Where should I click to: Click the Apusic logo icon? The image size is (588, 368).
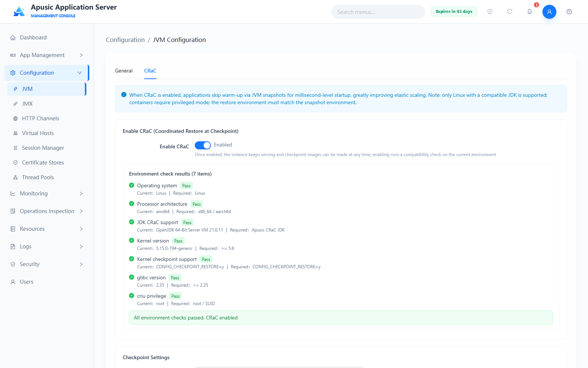click(19, 11)
